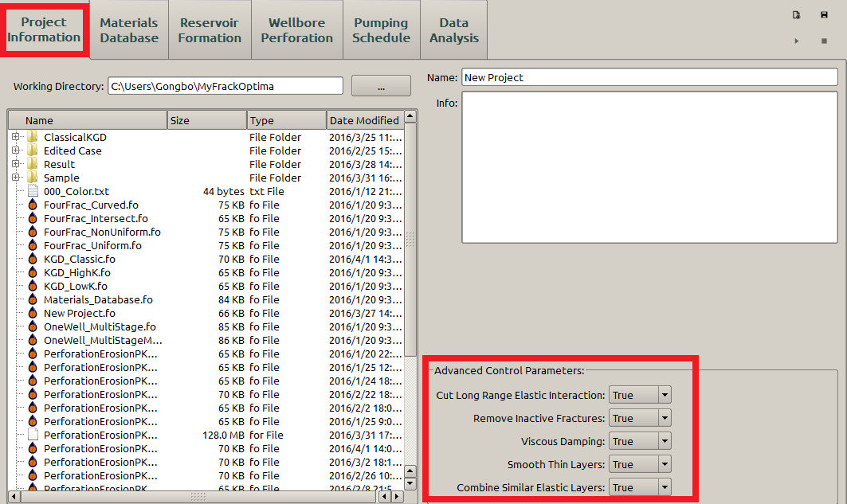
Task: Click the file list vertical scrollbar thumb
Action: click(410, 240)
